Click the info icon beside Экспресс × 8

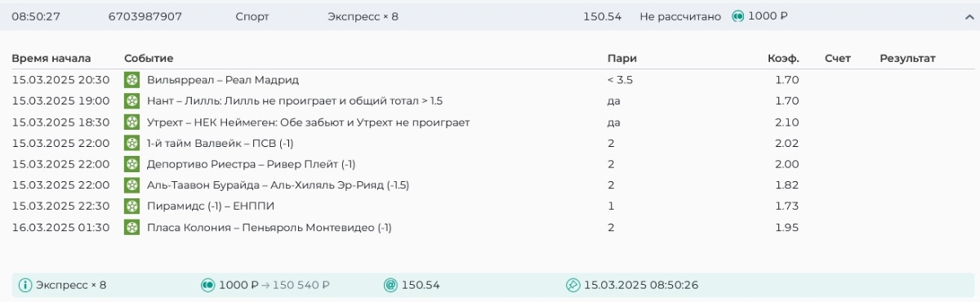25,286
